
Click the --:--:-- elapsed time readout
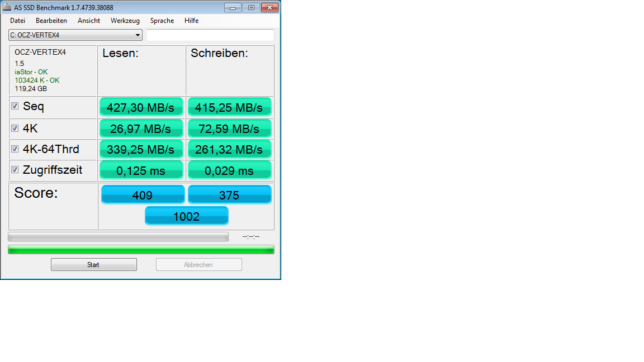251,236
